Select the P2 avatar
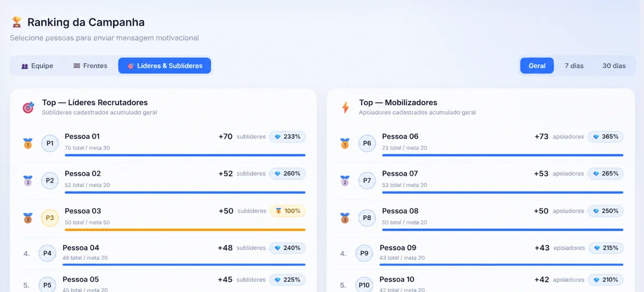This screenshot has width=644, height=292. (50, 181)
